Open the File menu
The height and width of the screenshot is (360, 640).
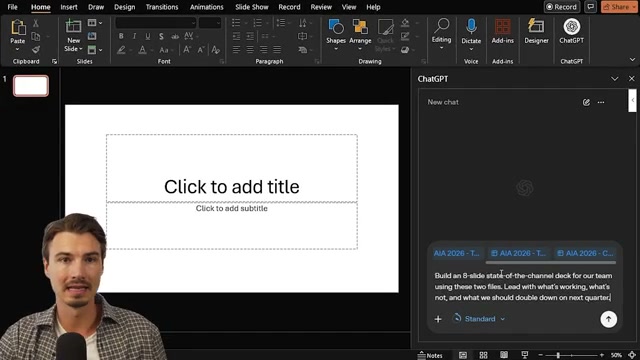pyautogui.click(x=12, y=7)
